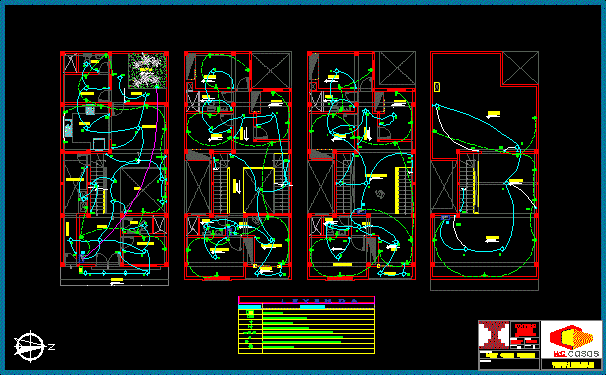The width and height of the screenshot is (606, 375).
Task: Click the yellow label in fourth plan lower room
Action: 492,239
